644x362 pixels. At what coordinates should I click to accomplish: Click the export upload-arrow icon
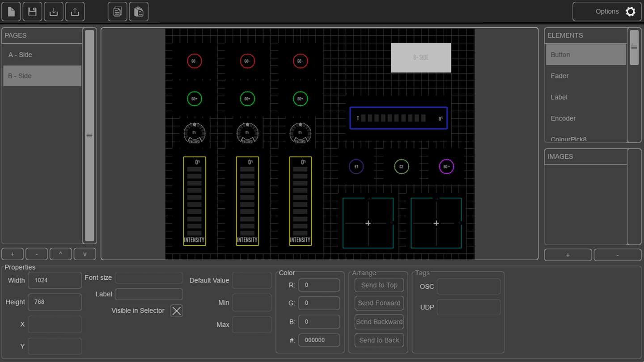(75, 12)
